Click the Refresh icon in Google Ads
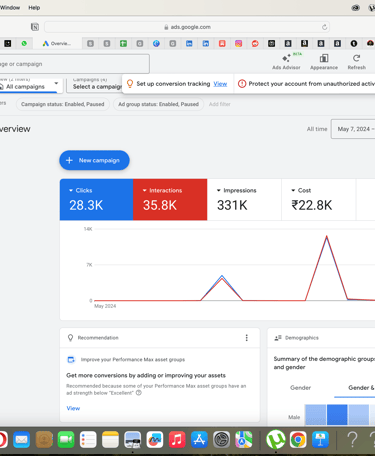 [x=356, y=62]
